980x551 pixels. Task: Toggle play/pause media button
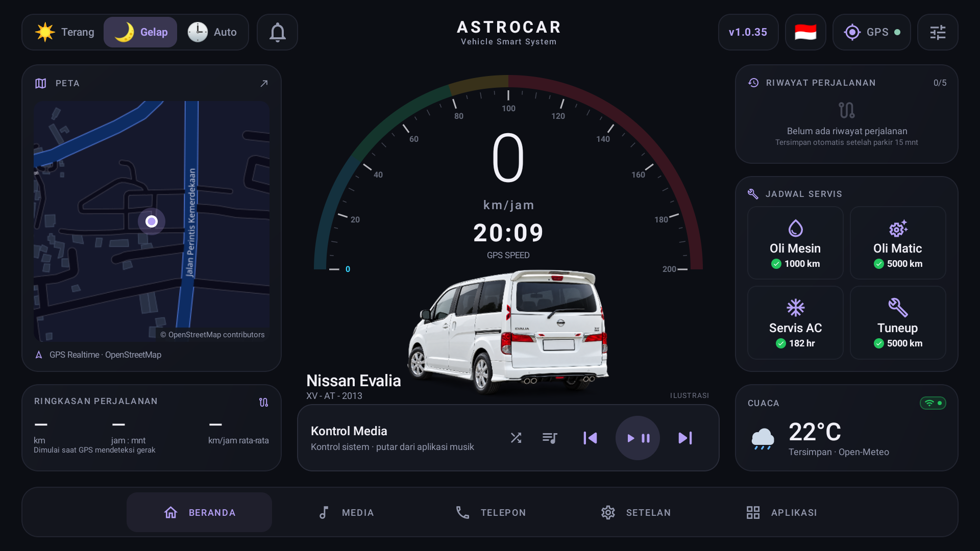638,438
